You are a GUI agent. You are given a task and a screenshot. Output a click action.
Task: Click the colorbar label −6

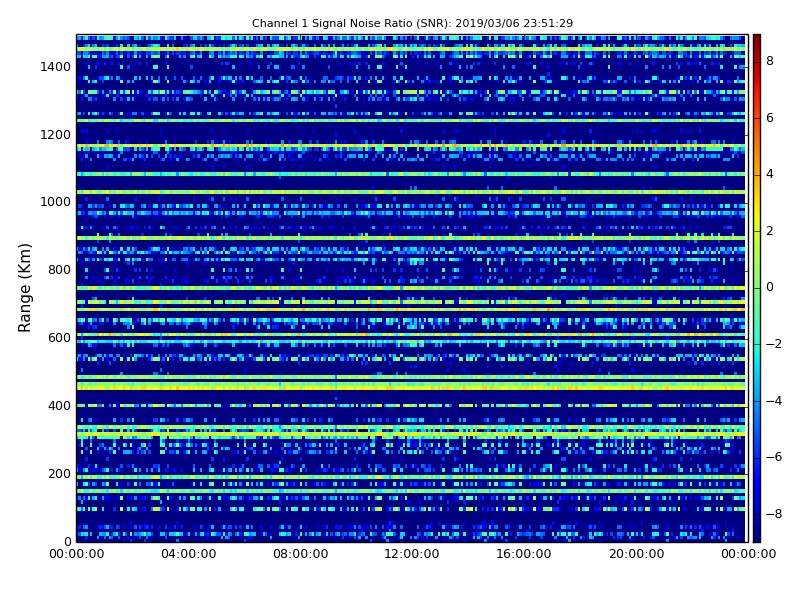pyautogui.click(x=774, y=457)
